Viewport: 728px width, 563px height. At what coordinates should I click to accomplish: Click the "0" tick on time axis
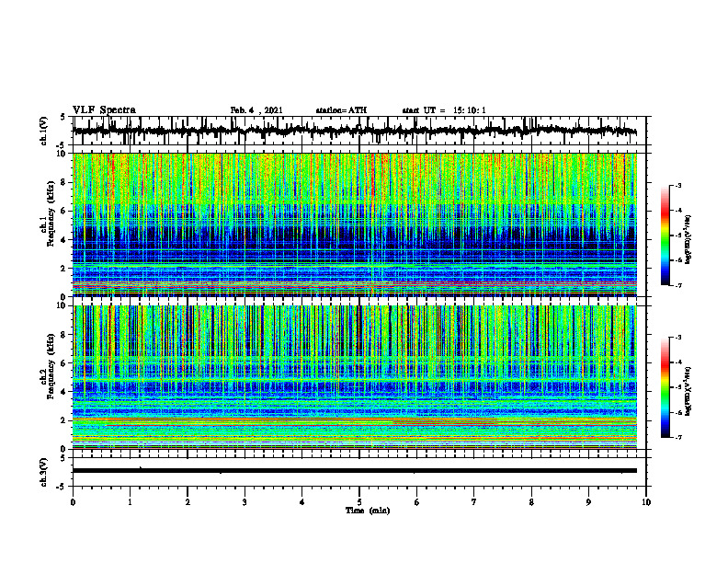[73, 502]
